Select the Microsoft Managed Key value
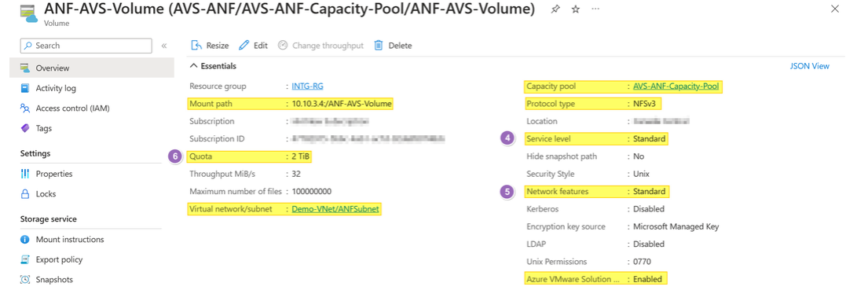868x305 pixels. [676, 226]
